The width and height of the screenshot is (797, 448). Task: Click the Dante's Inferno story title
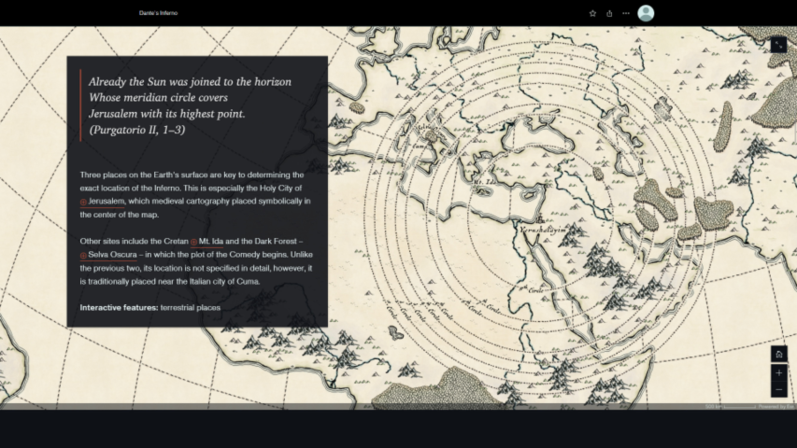(x=158, y=13)
